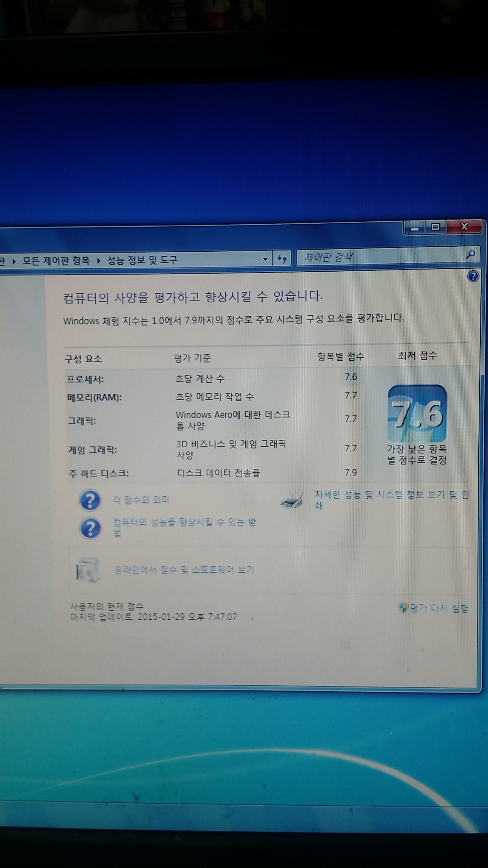
Task: Click software box icon beside online link
Action: (x=88, y=570)
